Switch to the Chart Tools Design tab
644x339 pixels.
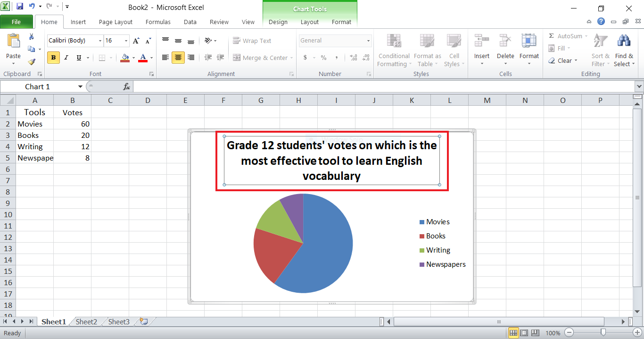tap(278, 22)
